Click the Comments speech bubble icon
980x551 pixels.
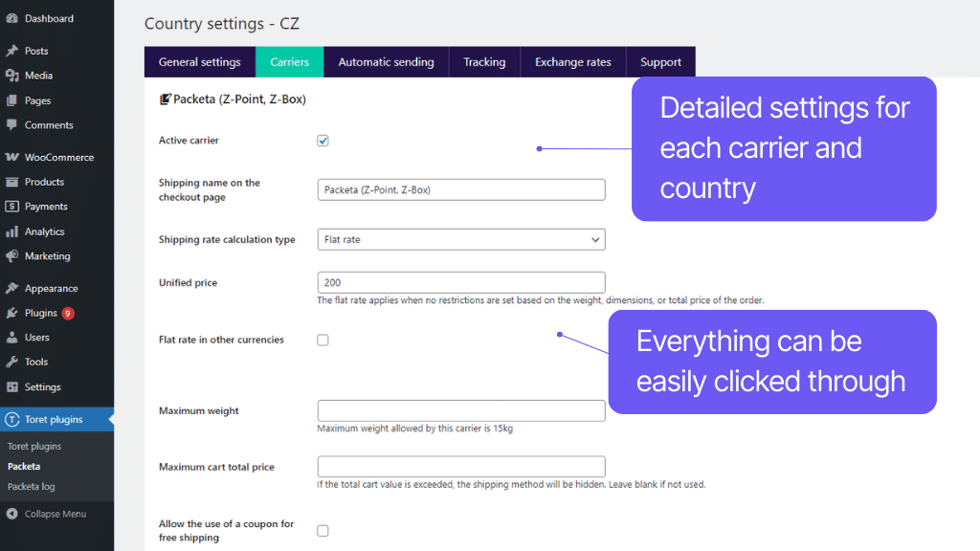click(x=11, y=124)
